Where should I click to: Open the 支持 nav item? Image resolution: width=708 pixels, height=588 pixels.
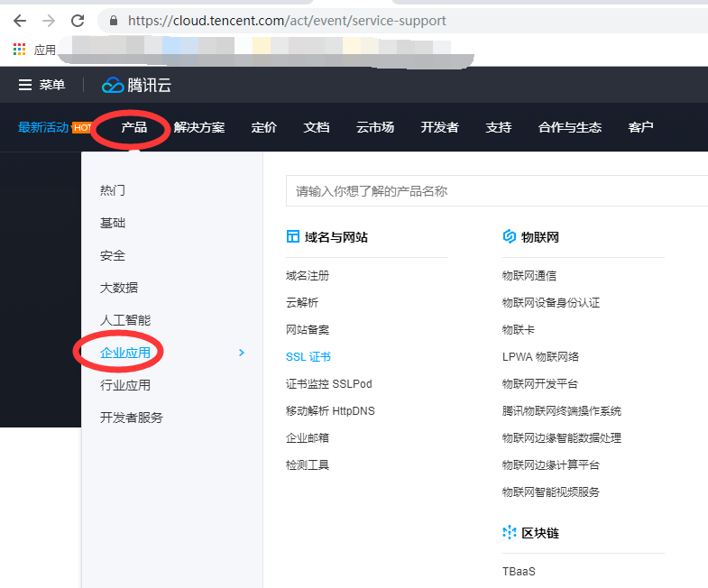pyautogui.click(x=498, y=128)
